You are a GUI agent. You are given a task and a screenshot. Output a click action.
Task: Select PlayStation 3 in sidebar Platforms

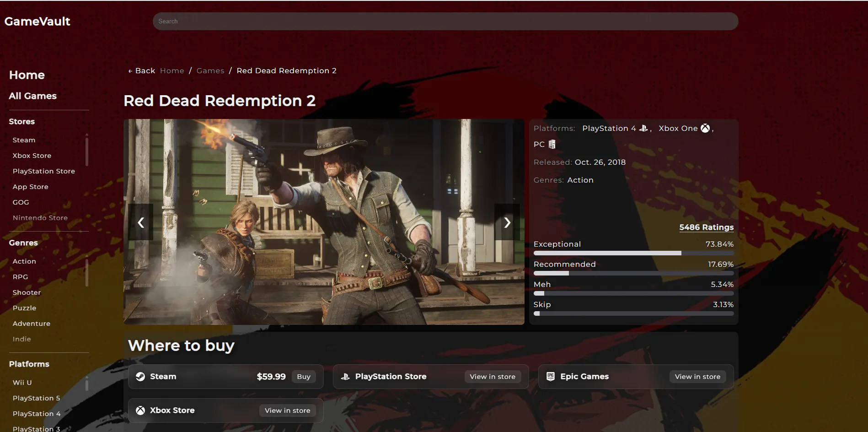37,429
